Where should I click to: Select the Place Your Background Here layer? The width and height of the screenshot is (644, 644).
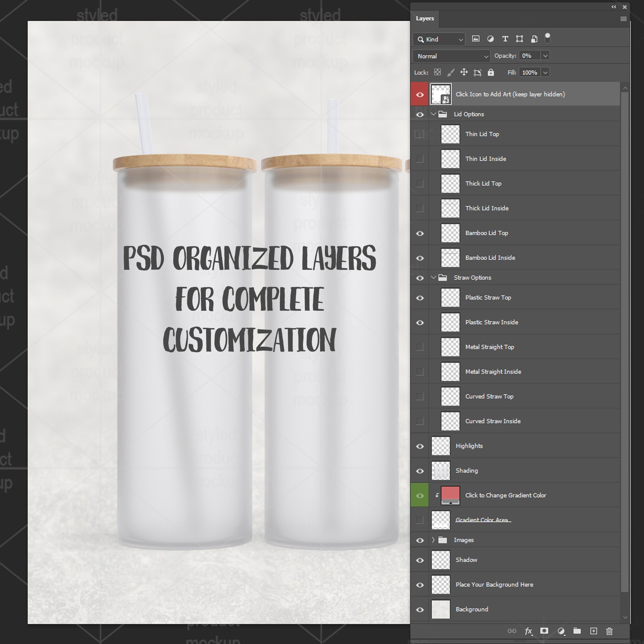[x=515, y=584]
